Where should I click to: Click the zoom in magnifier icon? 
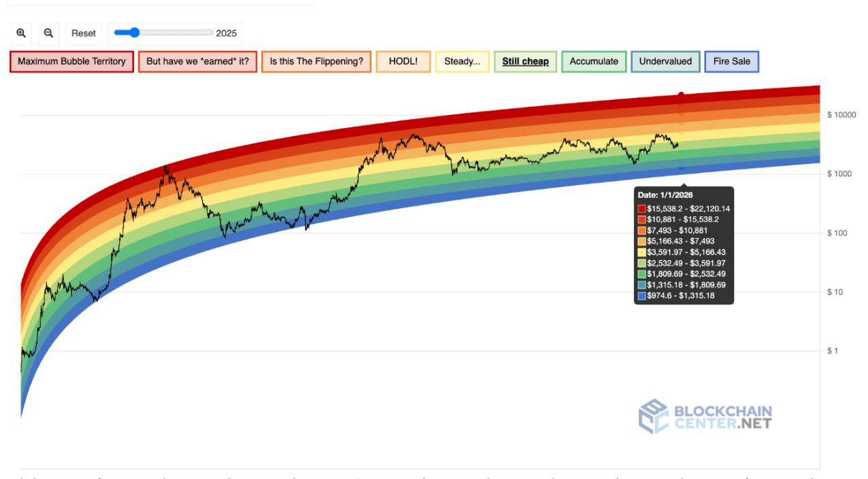coord(21,33)
